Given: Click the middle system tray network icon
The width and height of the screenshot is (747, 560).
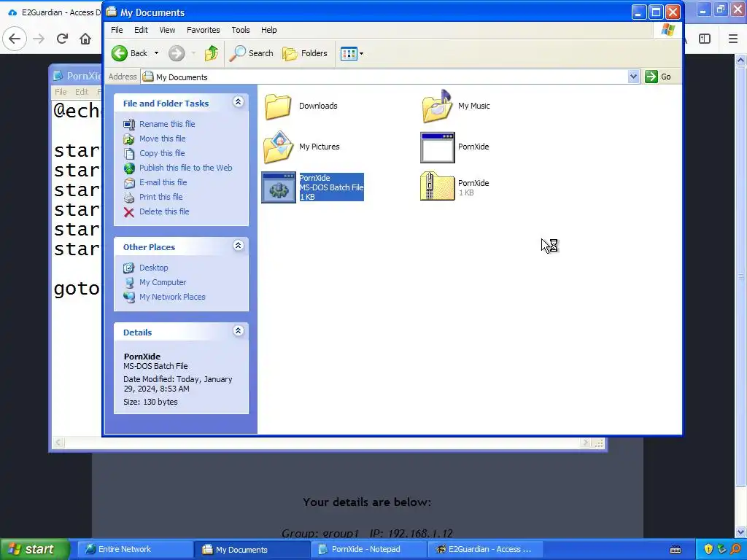Looking at the screenshot, I should click(x=722, y=550).
